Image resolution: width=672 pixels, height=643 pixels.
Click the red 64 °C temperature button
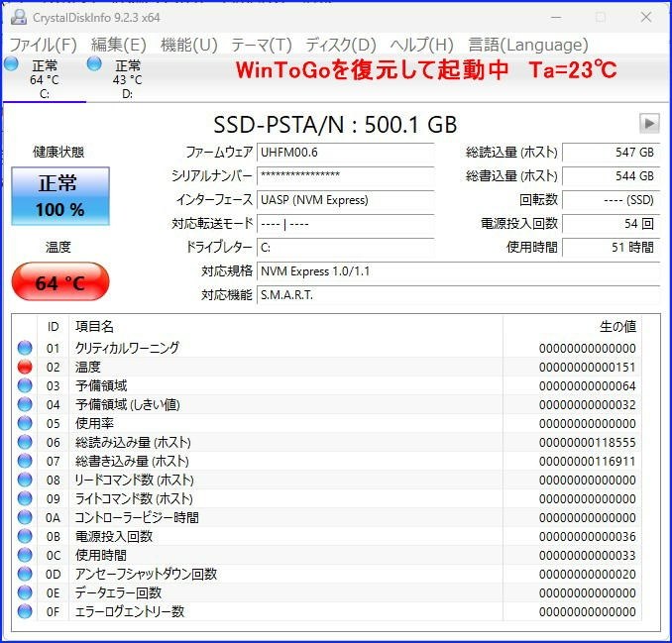coord(60,282)
